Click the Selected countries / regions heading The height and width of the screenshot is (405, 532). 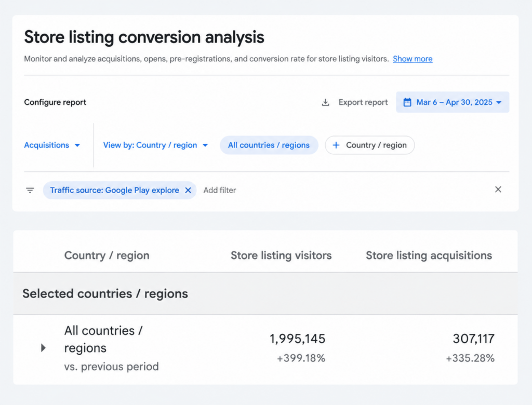click(x=105, y=293)
